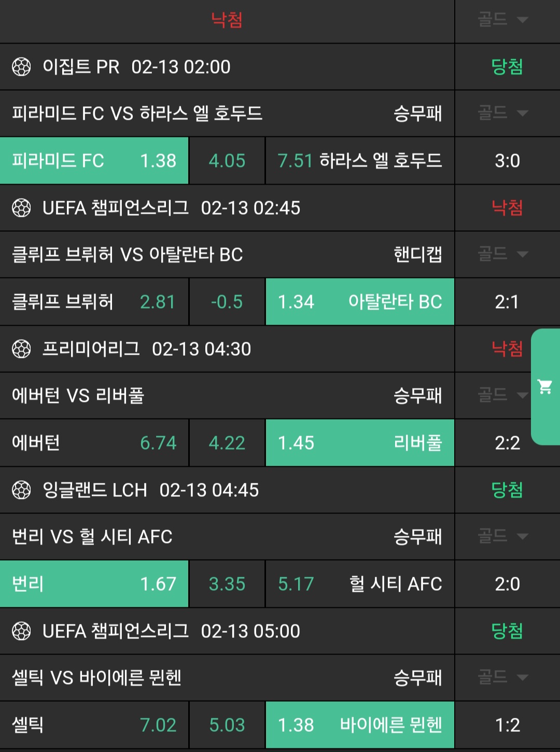Pick 바이에른 뮌헨 win at 1.38
Screen dimensions: 560x752
pyautogui.click(x=359, y=725)
